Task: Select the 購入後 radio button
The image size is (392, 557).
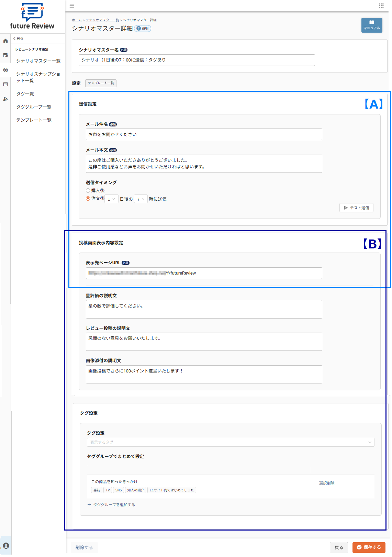Action: point(88,191)
